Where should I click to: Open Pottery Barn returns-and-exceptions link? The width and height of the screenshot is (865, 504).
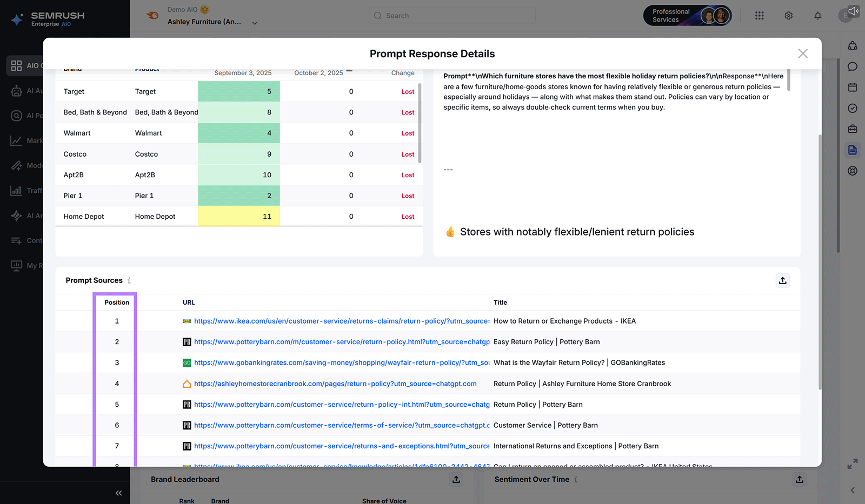coord(342,446)
